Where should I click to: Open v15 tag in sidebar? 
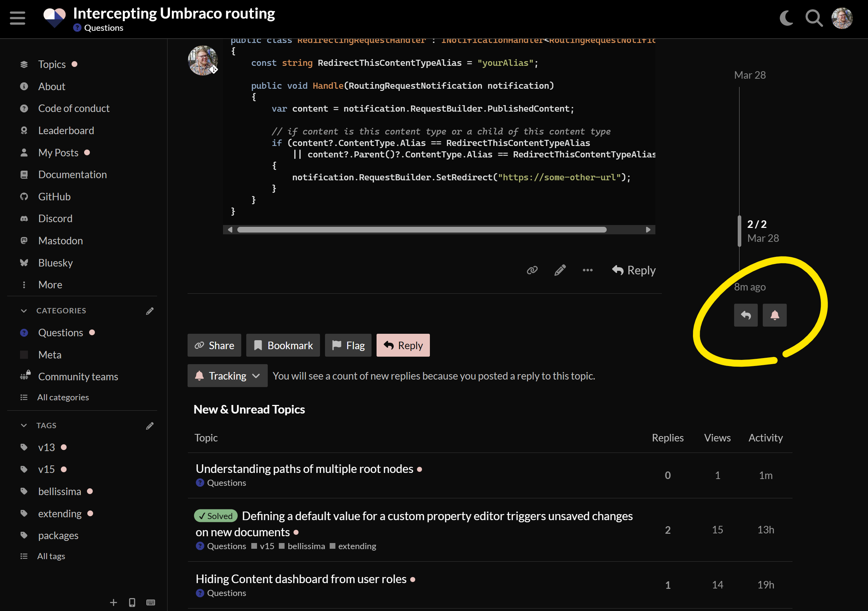pyautogui.click(x=47, y=469)
